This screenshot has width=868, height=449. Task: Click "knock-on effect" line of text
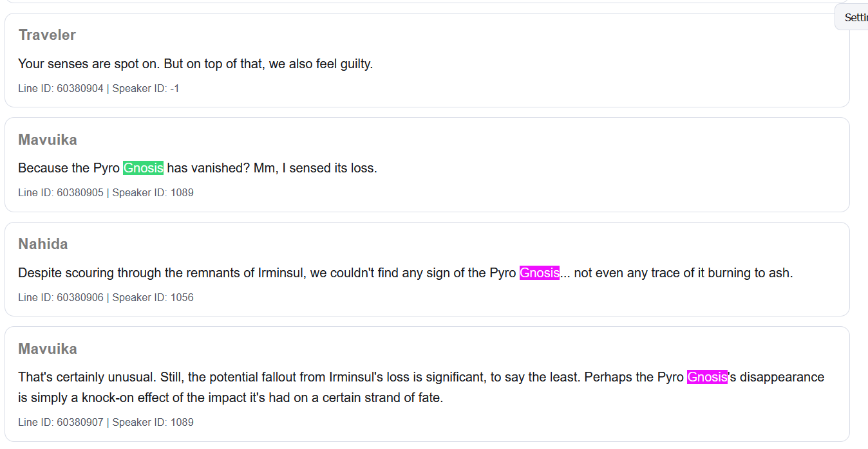(x=231, y=398)
